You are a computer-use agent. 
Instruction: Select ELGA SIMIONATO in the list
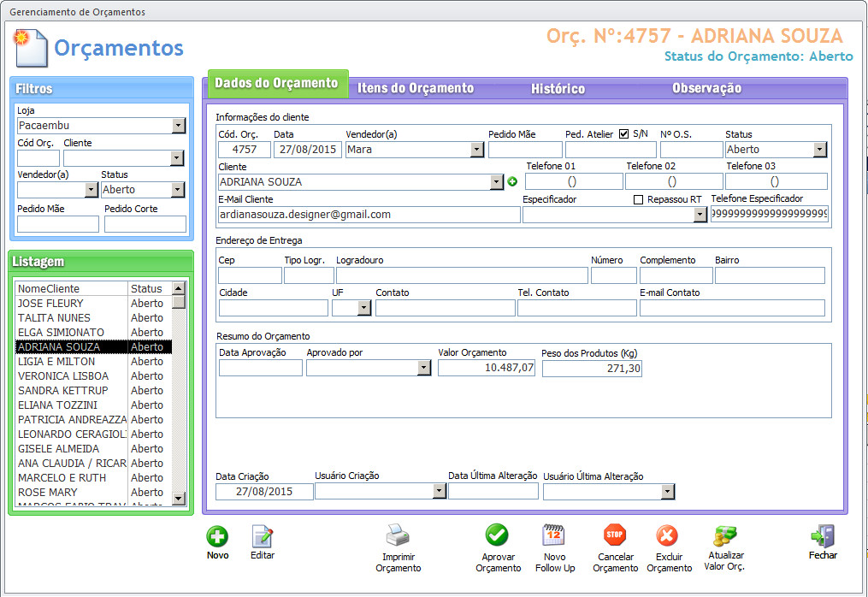[93, 332]
